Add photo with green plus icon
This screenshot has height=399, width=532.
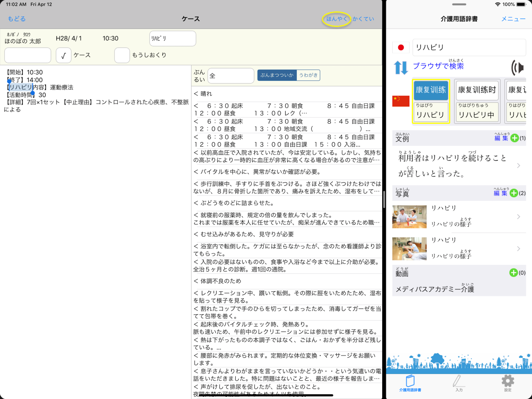point(514,193)
